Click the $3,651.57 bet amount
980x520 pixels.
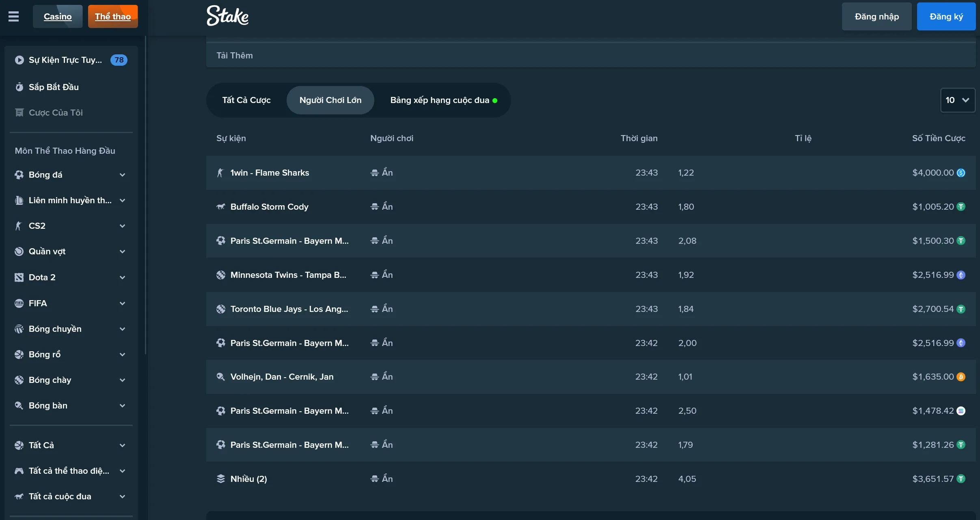(x=933, y=479)
